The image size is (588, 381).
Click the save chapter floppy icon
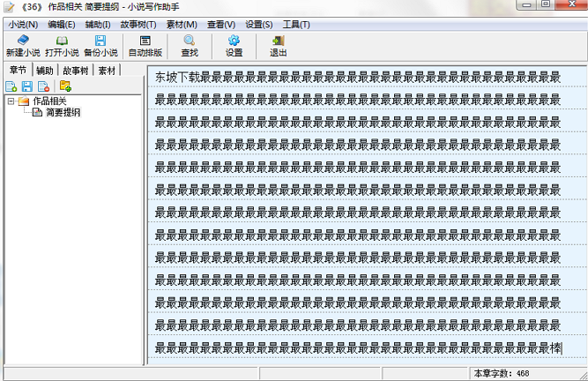[x=27, y=86]
